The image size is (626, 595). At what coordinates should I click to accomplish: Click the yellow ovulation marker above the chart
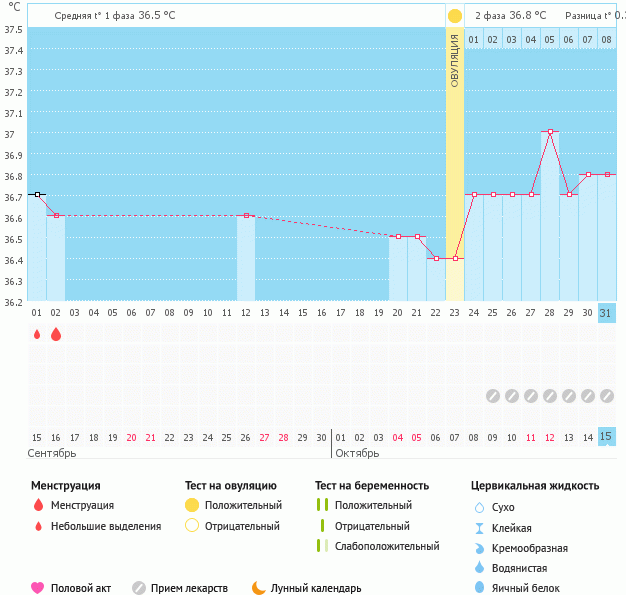pos(455,16)
